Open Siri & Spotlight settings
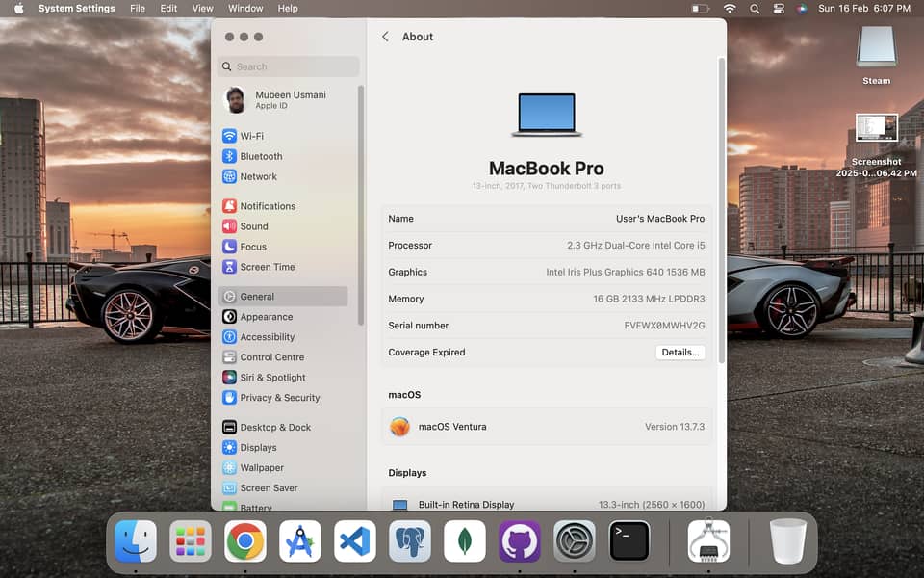Viewport: 924px width, 578px height. click(x=264, y=378)
